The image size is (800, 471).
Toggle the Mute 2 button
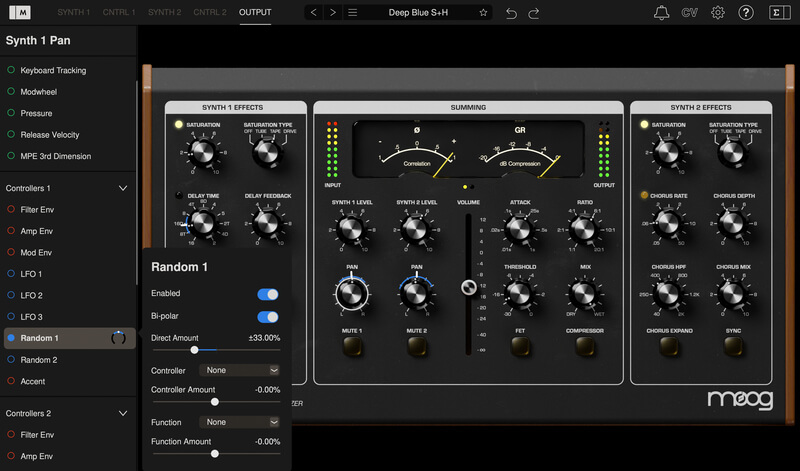(x=417, y=346)
